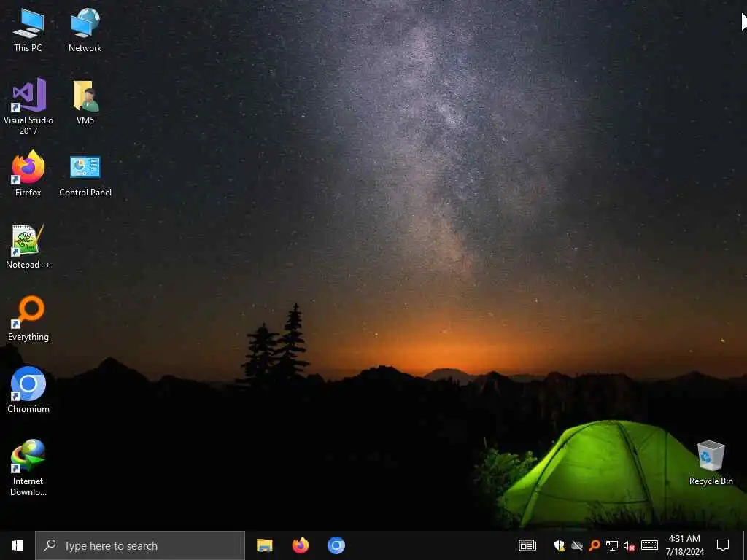Open News and interests widget in taskbar
This screenshot has width=747, height=560.
tap(527, 545)
